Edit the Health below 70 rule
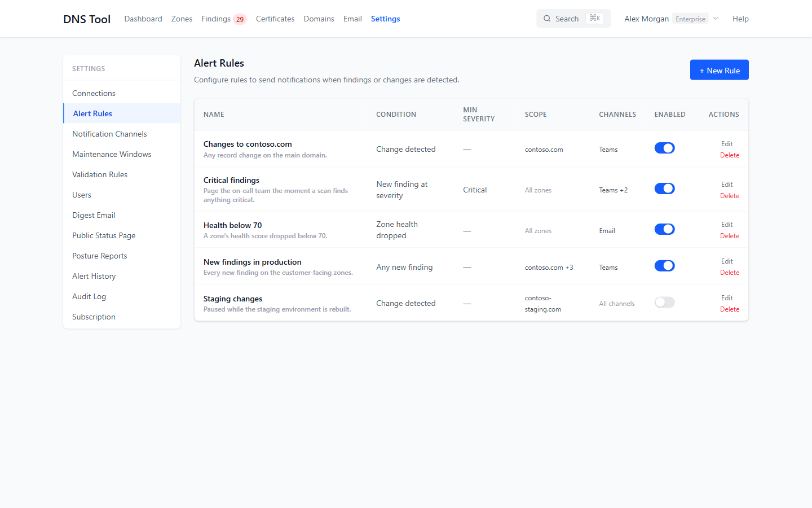This screenshot has width=812, height=508. click(x=727, y=225)
